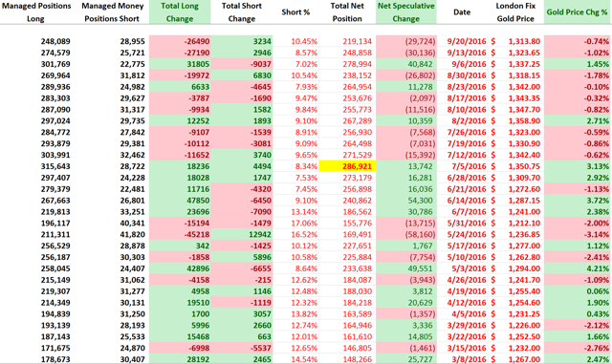Select the date cell 9/20/2016
The height and width of the screenshot is (364, 612).
pos(467,41)
